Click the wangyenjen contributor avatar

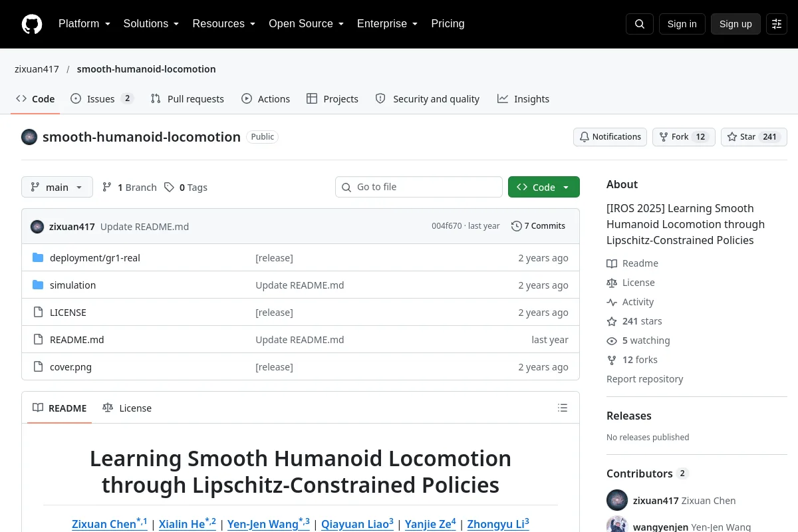tap(617, 524)
